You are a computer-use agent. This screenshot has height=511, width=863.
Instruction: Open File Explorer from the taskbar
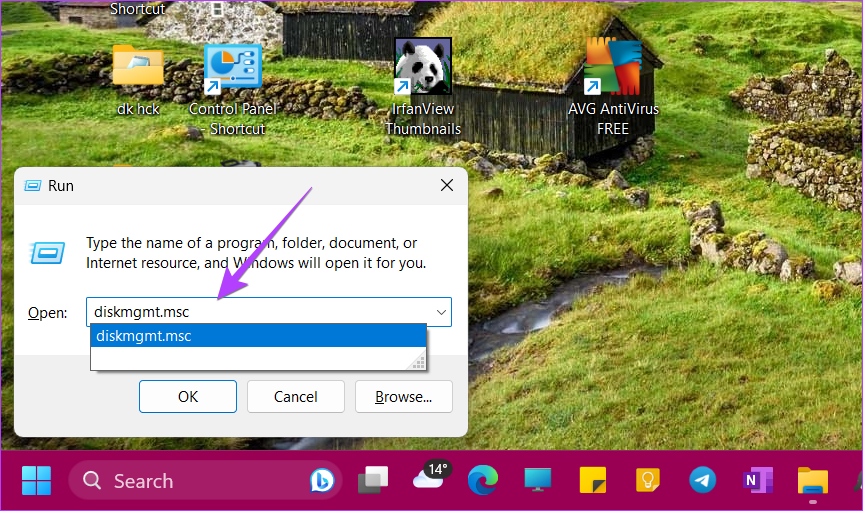[x=812, y=481]
